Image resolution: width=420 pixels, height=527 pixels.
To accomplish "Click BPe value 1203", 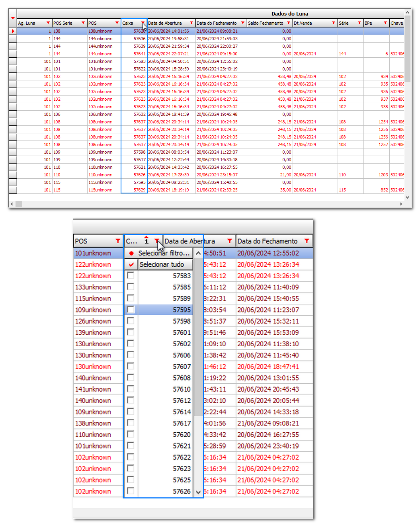I will [x=377, y=175].
